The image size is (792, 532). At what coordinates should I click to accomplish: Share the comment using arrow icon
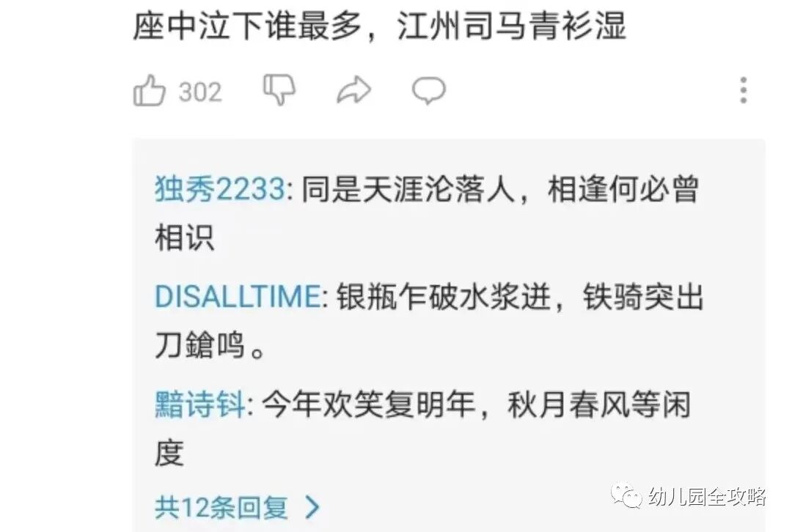tap(353, 90)
